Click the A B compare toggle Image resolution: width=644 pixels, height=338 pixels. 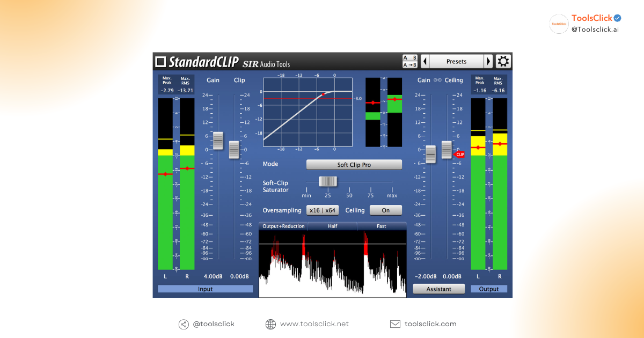pyautogui.click(x=410, y=58)
